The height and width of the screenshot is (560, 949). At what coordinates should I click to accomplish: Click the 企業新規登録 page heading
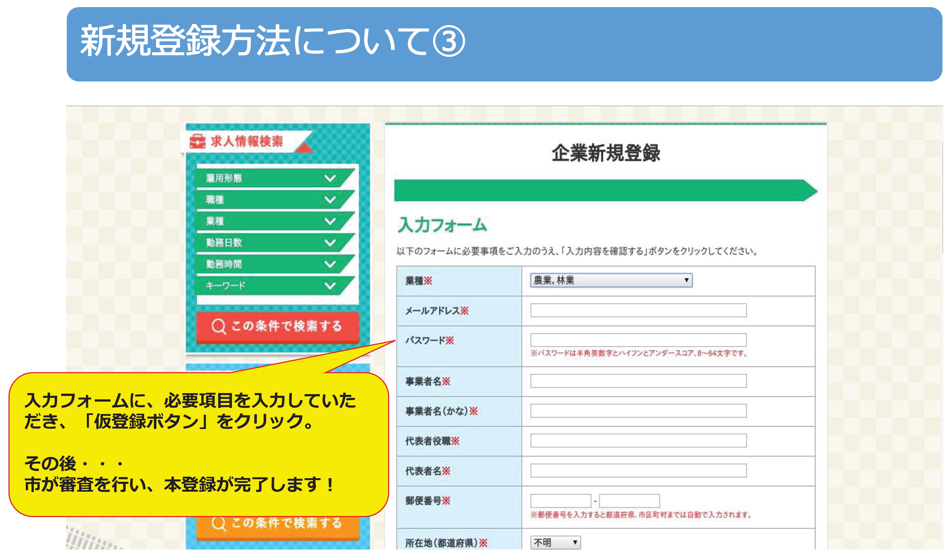(606, 153)
